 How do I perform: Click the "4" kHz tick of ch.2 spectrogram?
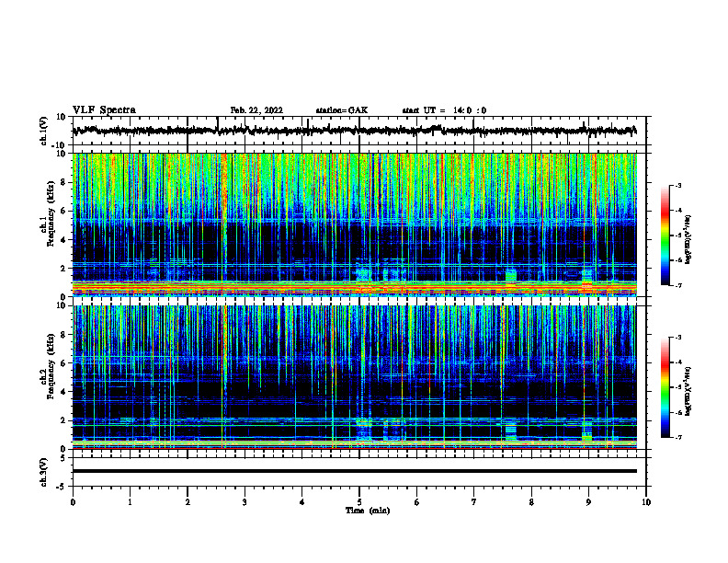click(x=63, y=392)
